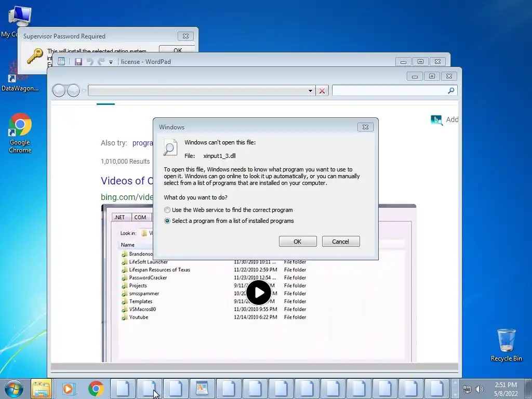
Task: Open WordPad Customize Quick Access Toolbar dropdown
Action: (x=111, y=62)
